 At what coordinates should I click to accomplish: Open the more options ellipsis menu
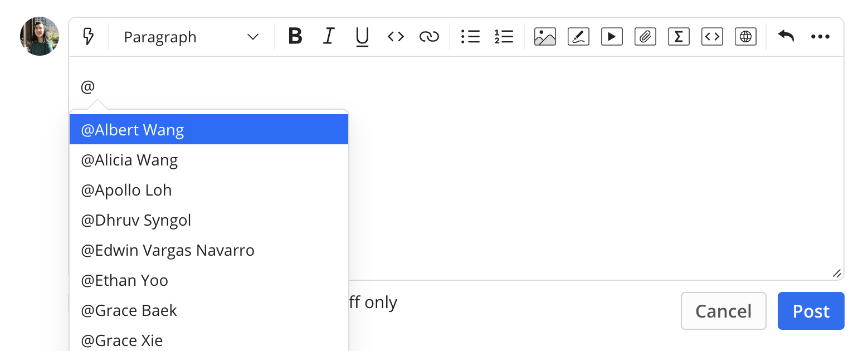[820, 37]
